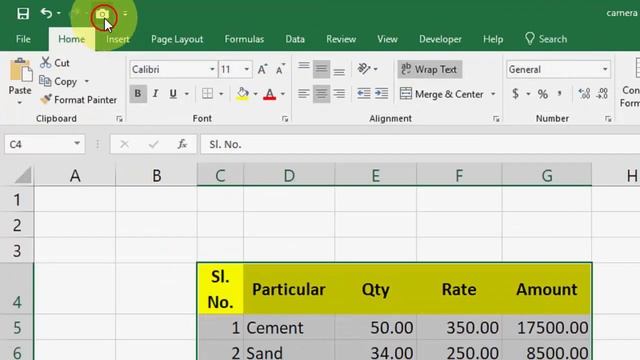Click the Undo arrow icon

(46, 13)
